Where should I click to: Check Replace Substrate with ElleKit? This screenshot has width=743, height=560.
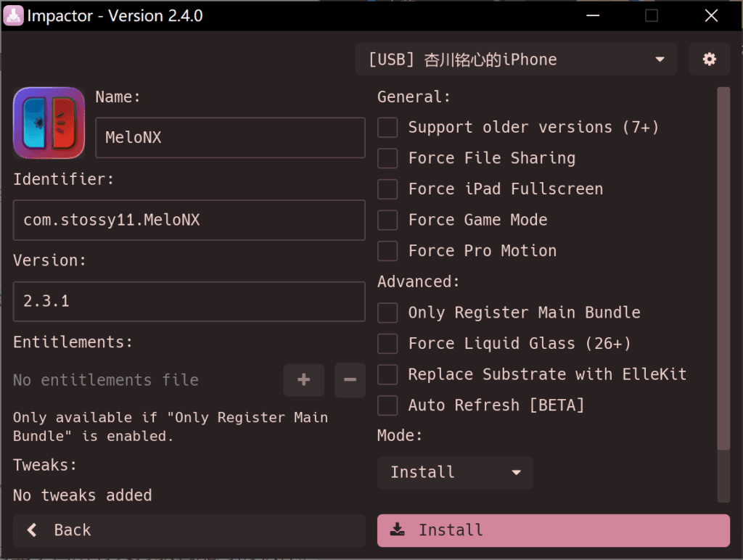[x=387, y=374]
